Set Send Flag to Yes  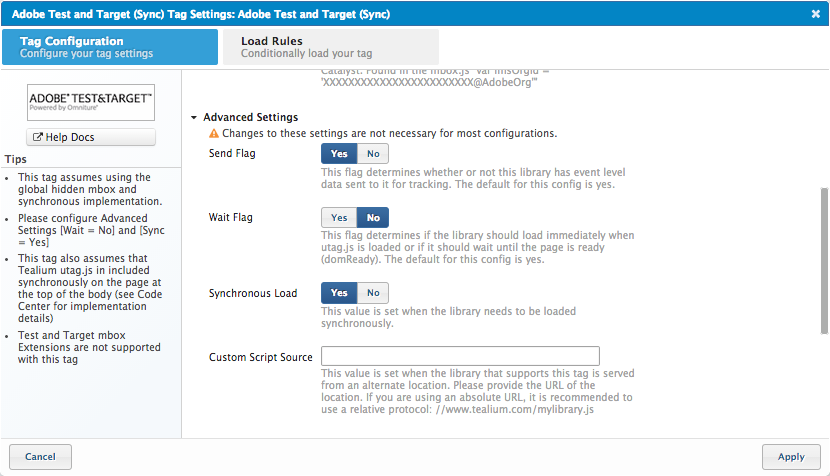click(x=339, y=154)
